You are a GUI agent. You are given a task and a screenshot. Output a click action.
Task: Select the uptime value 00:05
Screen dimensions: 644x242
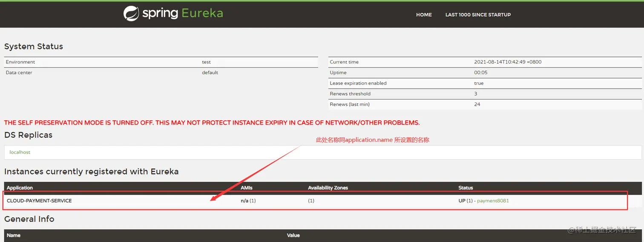(481, 73)
